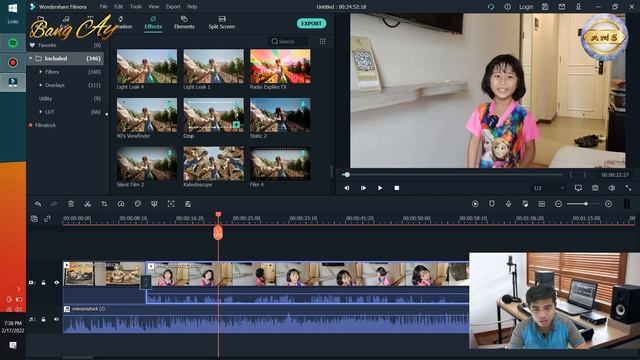The image size is (640, 360).
Task: Open the Favorite category
Action: [47, 45]
